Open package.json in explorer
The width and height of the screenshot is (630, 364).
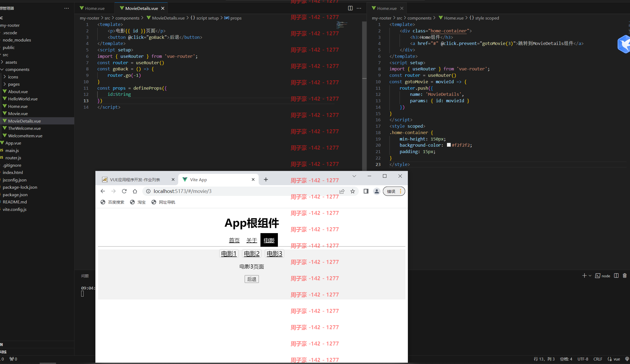tap(37, 195)
